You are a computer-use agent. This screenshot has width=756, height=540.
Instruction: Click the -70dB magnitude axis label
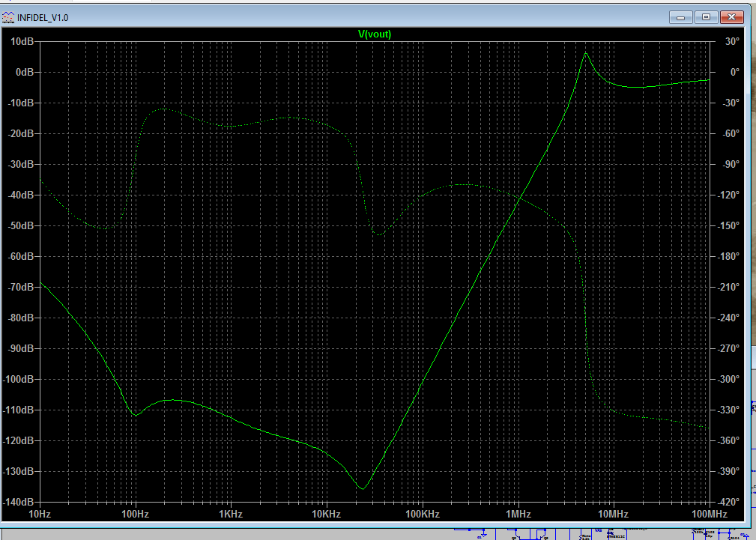click(x=21, y=287)
